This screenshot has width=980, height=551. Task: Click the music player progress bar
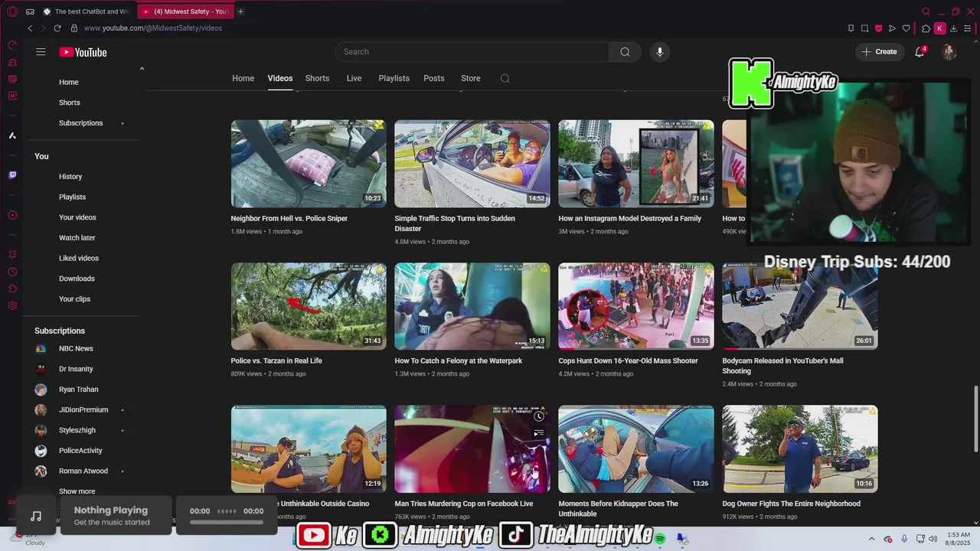[227, 522]
